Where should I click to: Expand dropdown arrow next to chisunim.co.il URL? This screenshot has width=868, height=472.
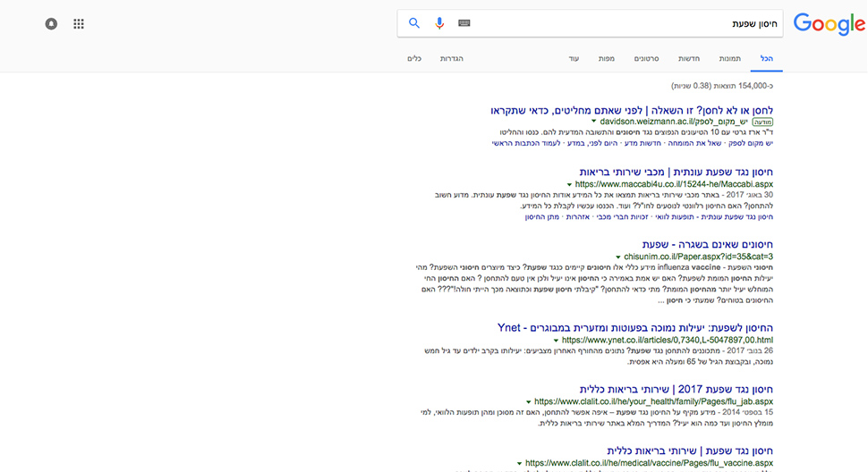pyautogui.click(x=617, y=257)
